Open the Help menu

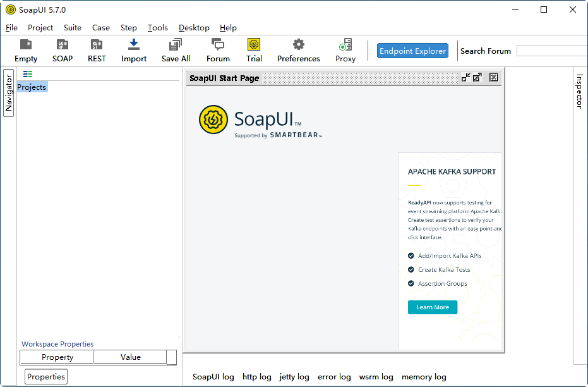[228, 28]
